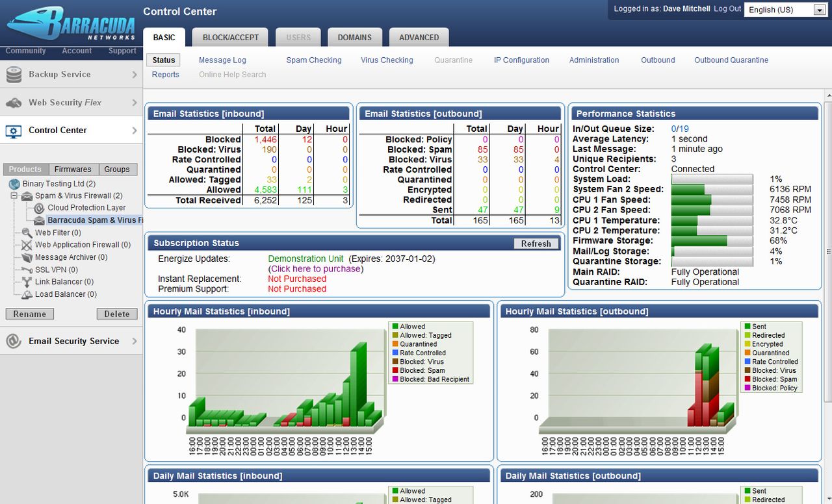This screenshot has height=504, width=832.
Task: Select the Groups tab in sidebar
Action: coord(117,170)
